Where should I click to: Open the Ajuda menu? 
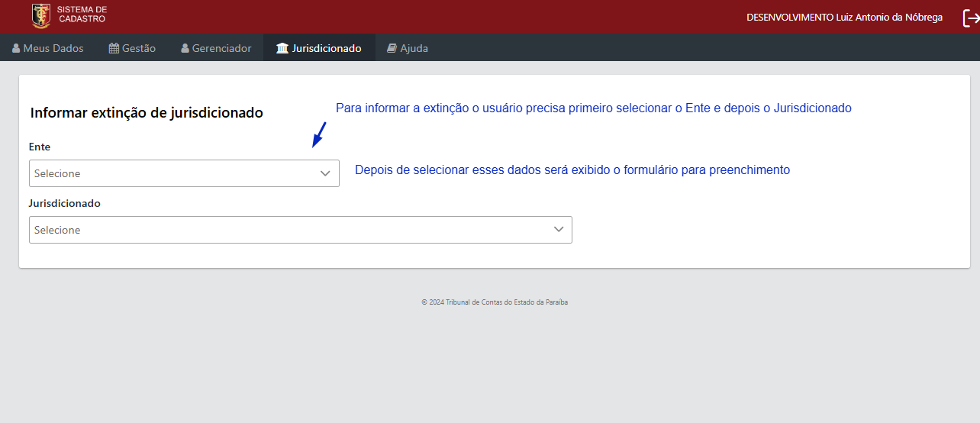(x=408, y=48)
